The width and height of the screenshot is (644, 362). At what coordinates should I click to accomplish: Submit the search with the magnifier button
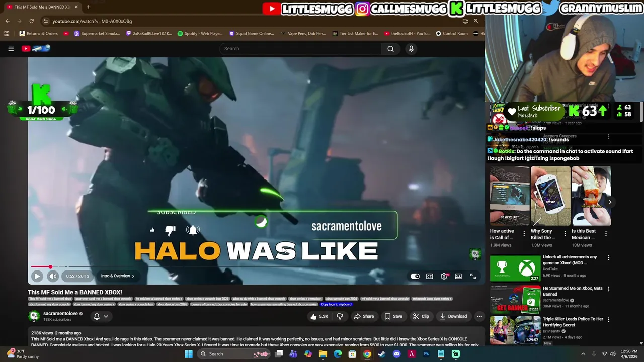pos(390,49)
